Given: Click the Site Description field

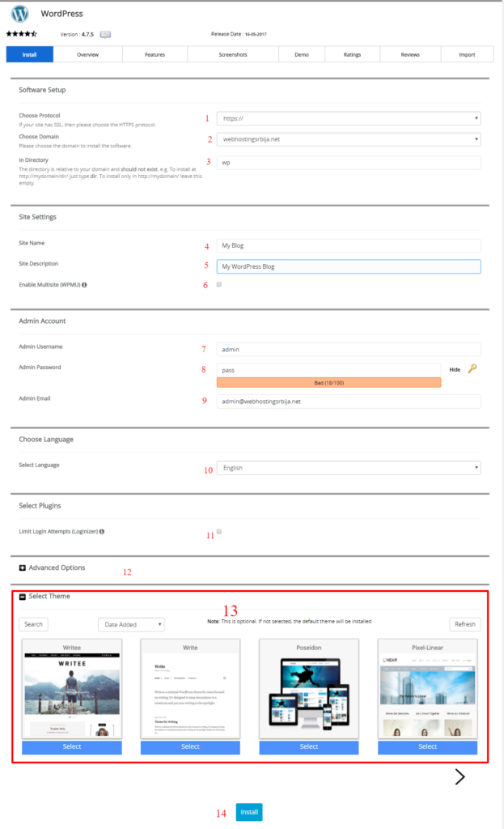Looking at the screenshot, I should pos(349,266).
